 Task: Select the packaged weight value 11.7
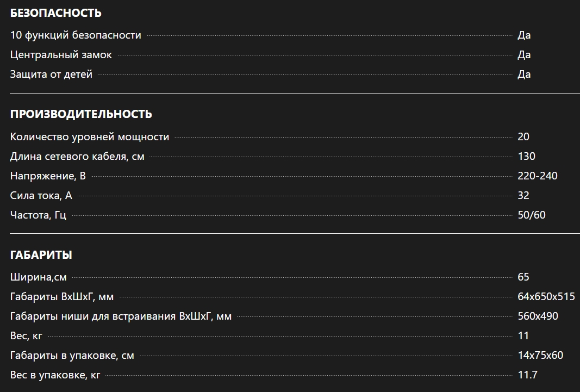click(x=527, y=375)
